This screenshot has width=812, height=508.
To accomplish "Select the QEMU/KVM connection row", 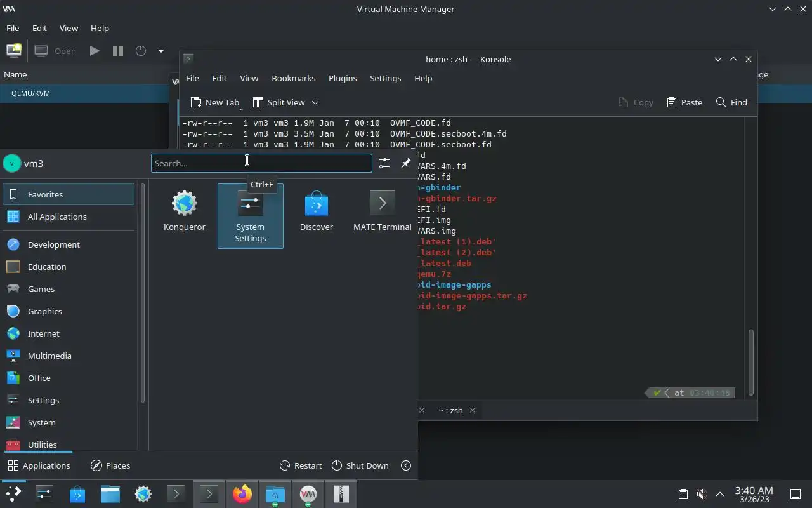I will [84, 93].
